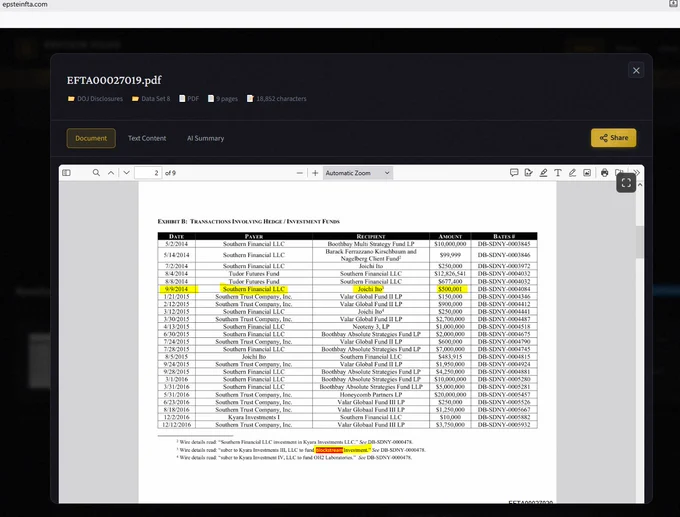Click the DB-SDNY-0003845 Bates number
680x517 pixels.
pyautogui.click(x=504, y=244)
